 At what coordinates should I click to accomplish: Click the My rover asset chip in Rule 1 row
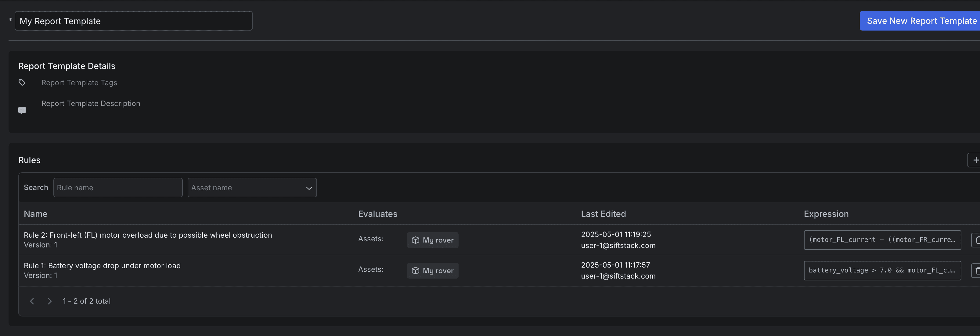click(433, 270)
